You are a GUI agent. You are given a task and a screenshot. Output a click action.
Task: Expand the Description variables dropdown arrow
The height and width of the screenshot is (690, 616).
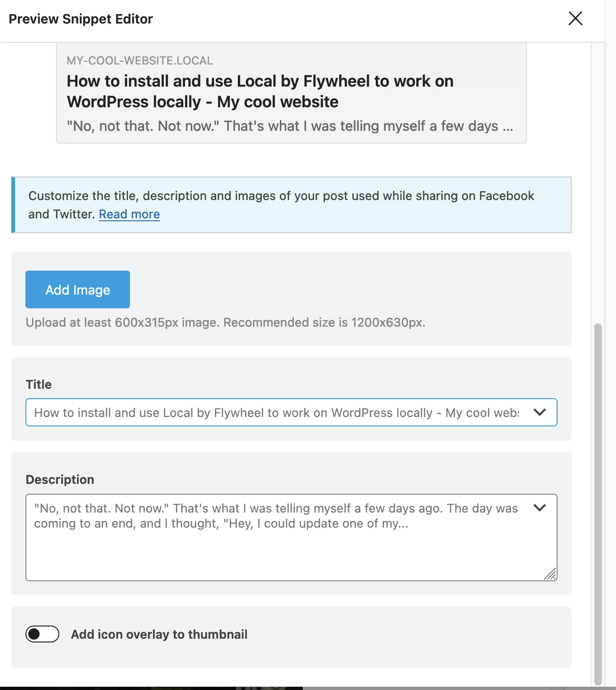(x=540, y=508)
